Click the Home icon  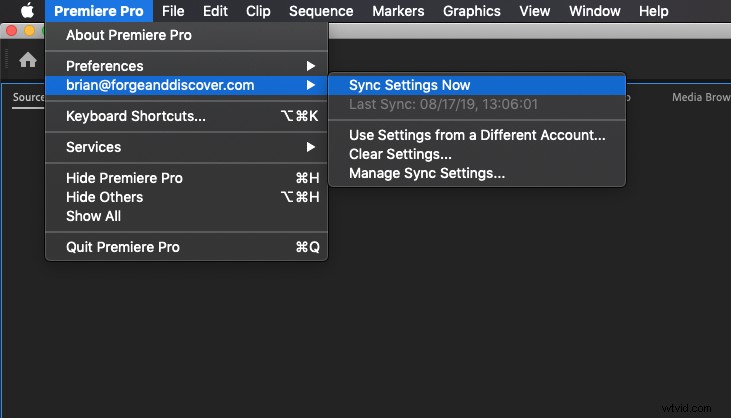28,60
